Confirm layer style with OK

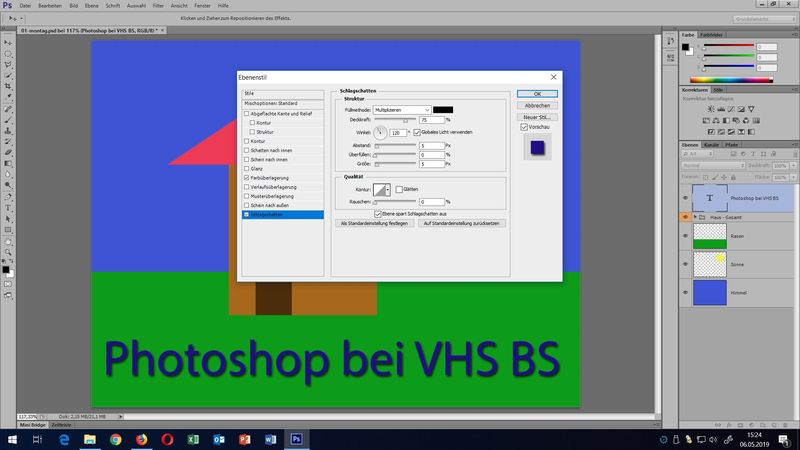[537, 94]
